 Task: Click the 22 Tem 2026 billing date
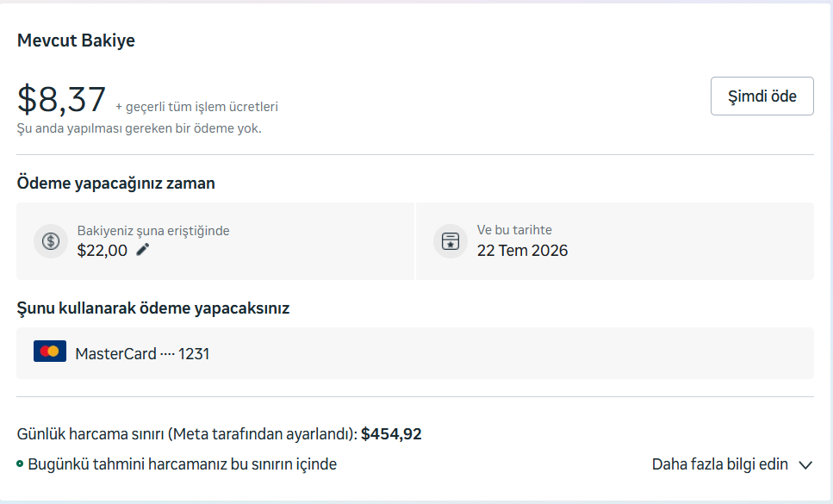[522, 251]
